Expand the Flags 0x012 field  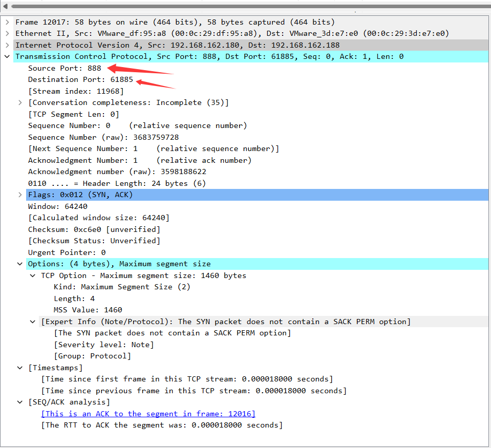pos(20,195)
